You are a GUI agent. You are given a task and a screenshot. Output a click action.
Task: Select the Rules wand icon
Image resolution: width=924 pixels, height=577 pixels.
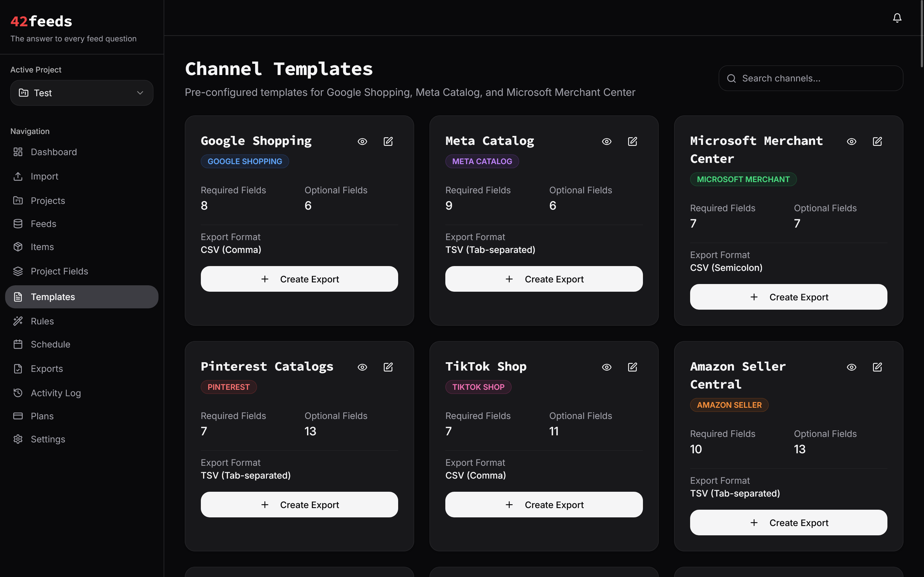(18, 321)
